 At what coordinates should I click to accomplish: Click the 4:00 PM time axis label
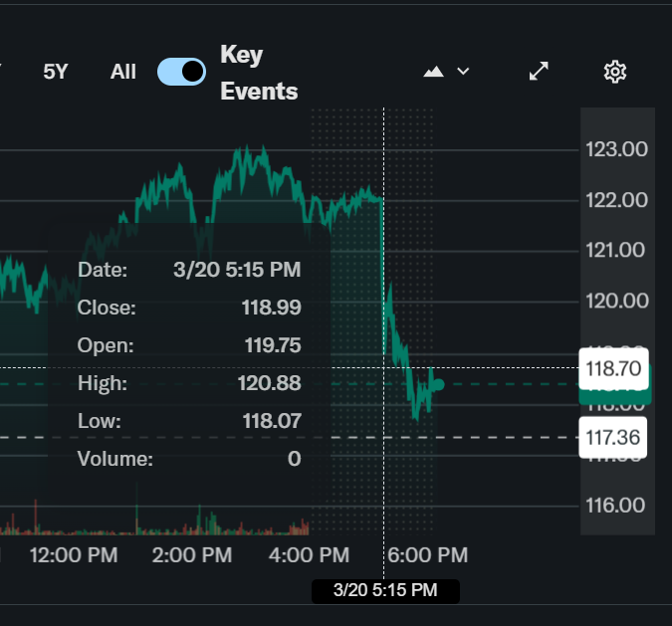click(x=310, y=554)
